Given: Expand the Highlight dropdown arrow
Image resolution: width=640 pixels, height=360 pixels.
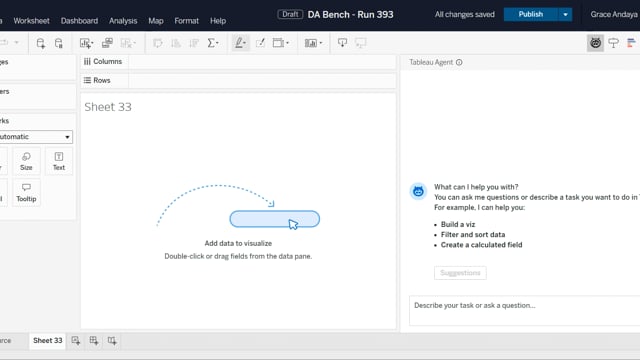Looking at the screenshot, I should click(244, 43).
